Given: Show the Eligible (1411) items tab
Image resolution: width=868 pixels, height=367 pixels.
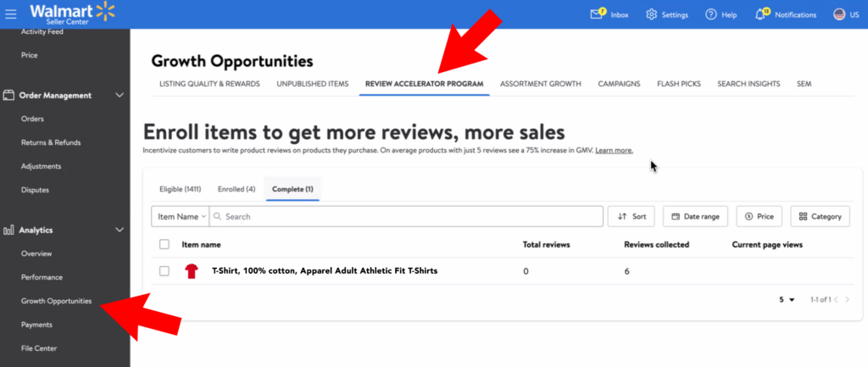Looking at the screenshot, I should [181, 189].
